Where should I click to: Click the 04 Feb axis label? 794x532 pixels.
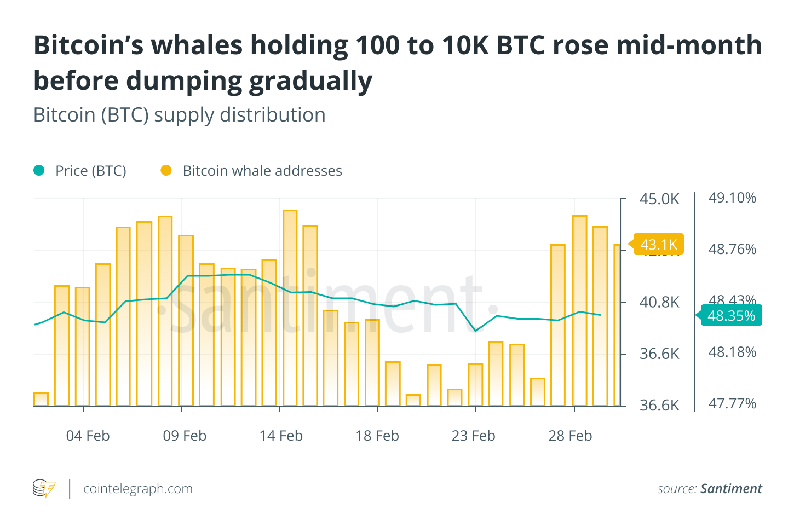tap(88, 436)
